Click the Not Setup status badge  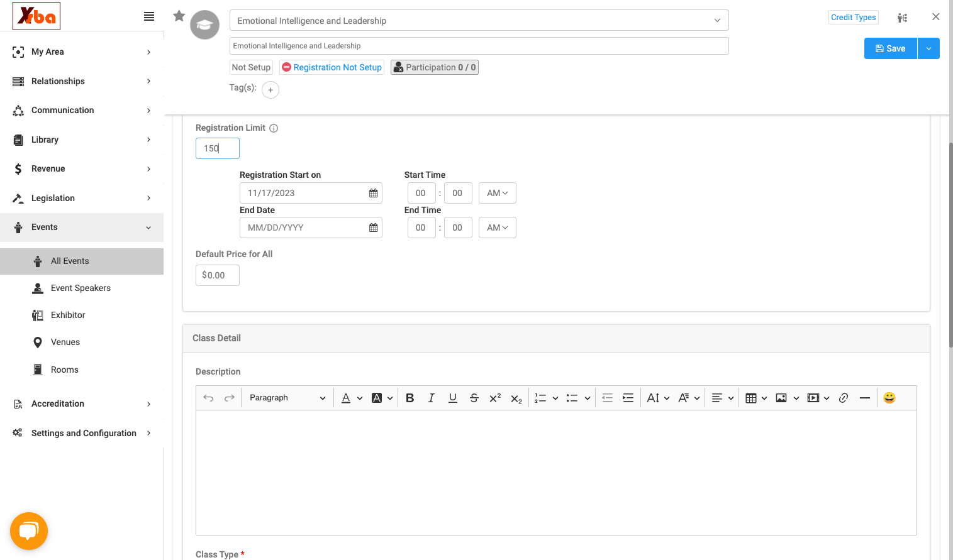(251, 67)
